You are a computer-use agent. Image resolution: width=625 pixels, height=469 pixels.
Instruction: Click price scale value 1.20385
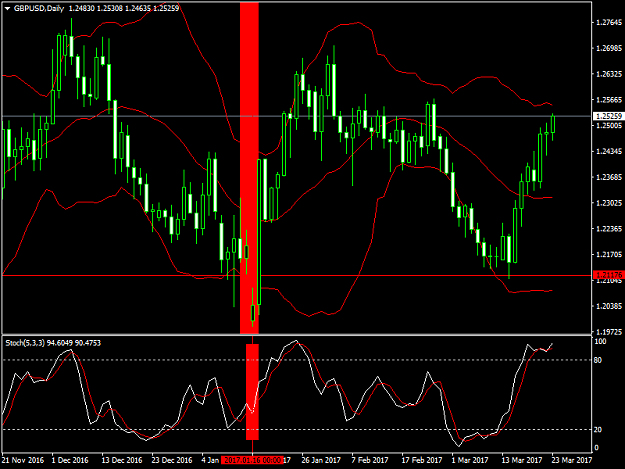pos(609,306)
